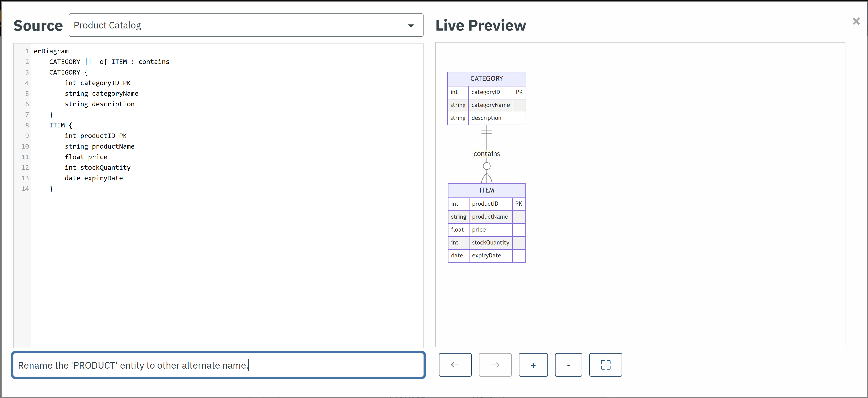Zoom out with the minus button

pos(568,365)
